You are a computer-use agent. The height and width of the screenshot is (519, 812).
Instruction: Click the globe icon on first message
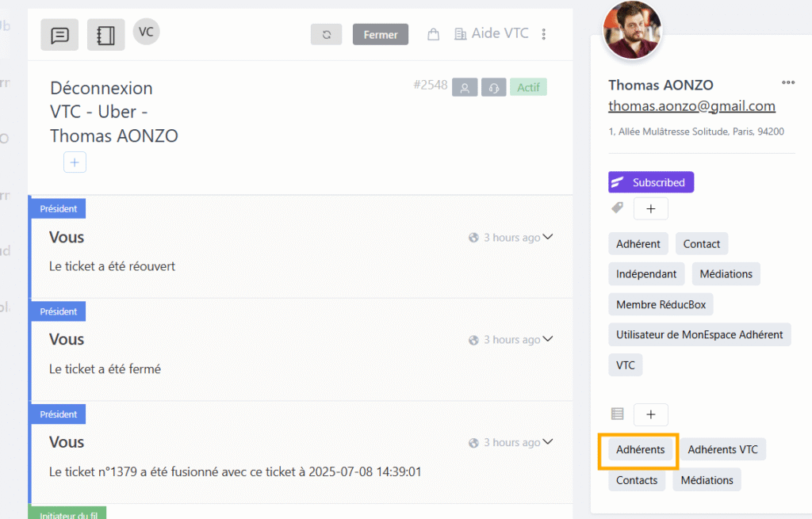pos(473,238)
